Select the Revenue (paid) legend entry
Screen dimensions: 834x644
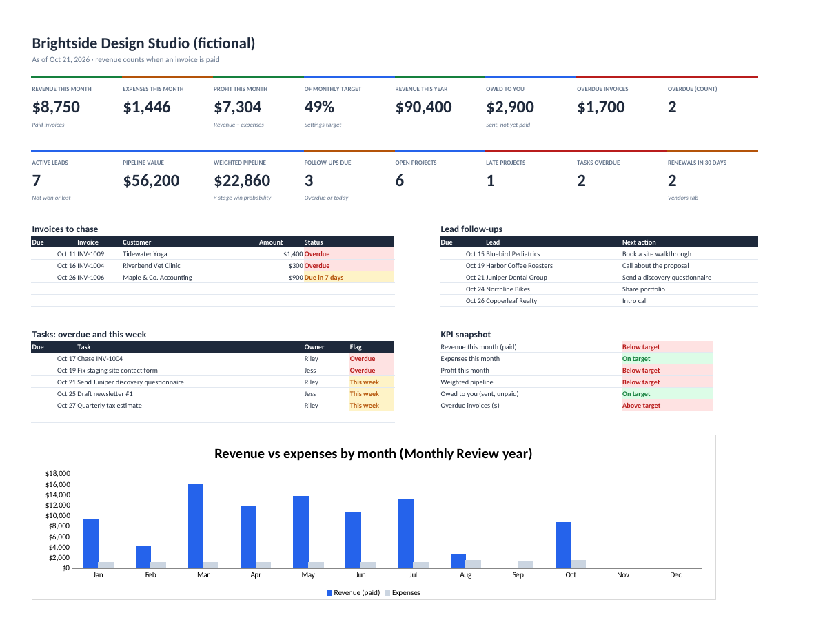(x=353, y=593)
